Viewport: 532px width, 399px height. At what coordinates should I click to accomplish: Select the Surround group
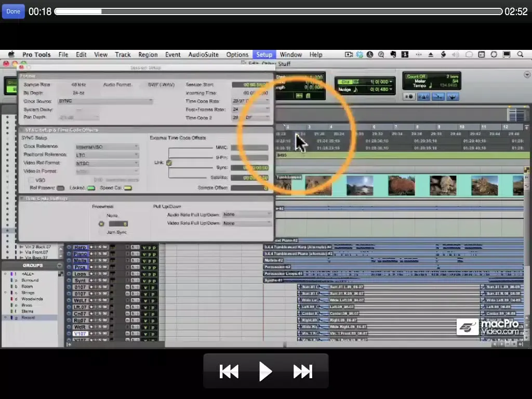point(30,280)
